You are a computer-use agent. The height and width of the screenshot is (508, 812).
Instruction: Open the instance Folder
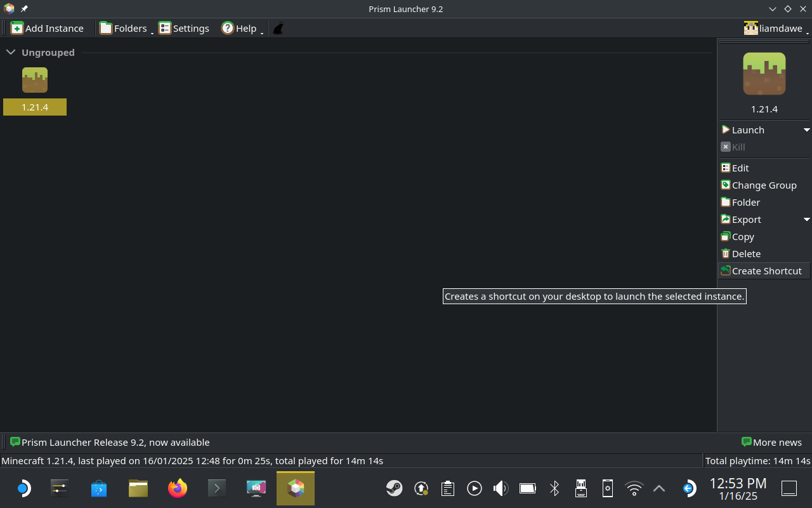(x=745, y=202)
